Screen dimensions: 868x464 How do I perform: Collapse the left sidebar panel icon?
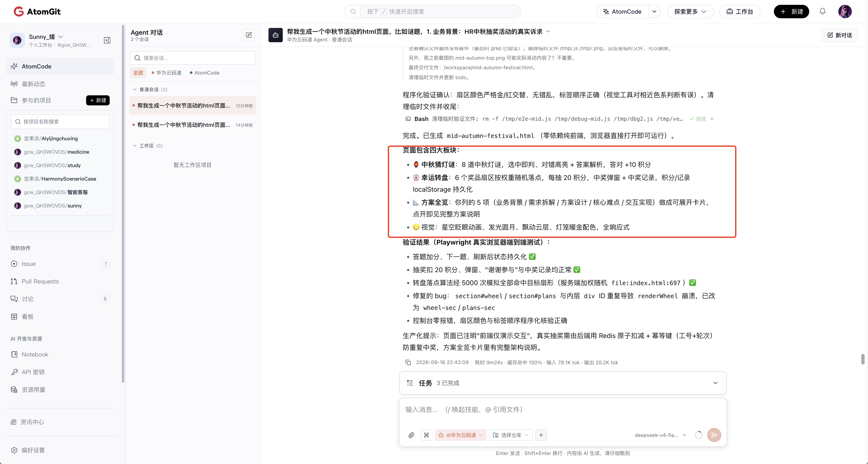(x=107, y=40)
